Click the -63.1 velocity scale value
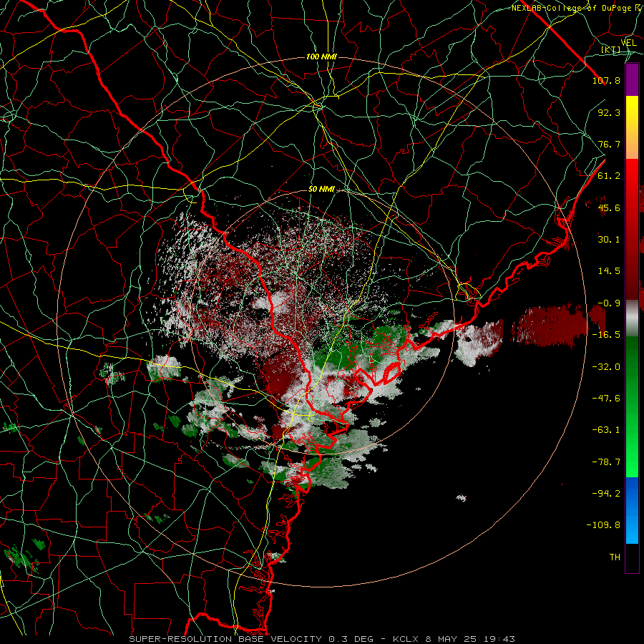This screenshot has height=644, width=644. click(x=606, y=430)
